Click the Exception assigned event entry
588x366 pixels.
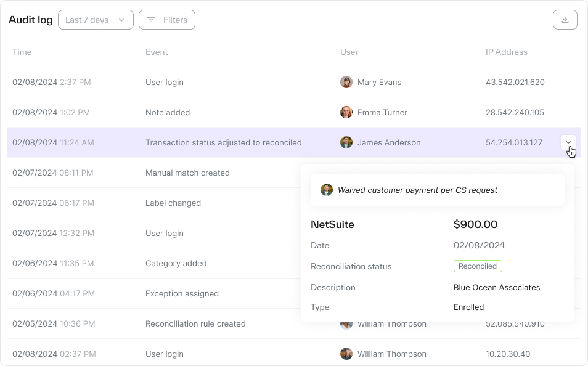tap(182, 293)
